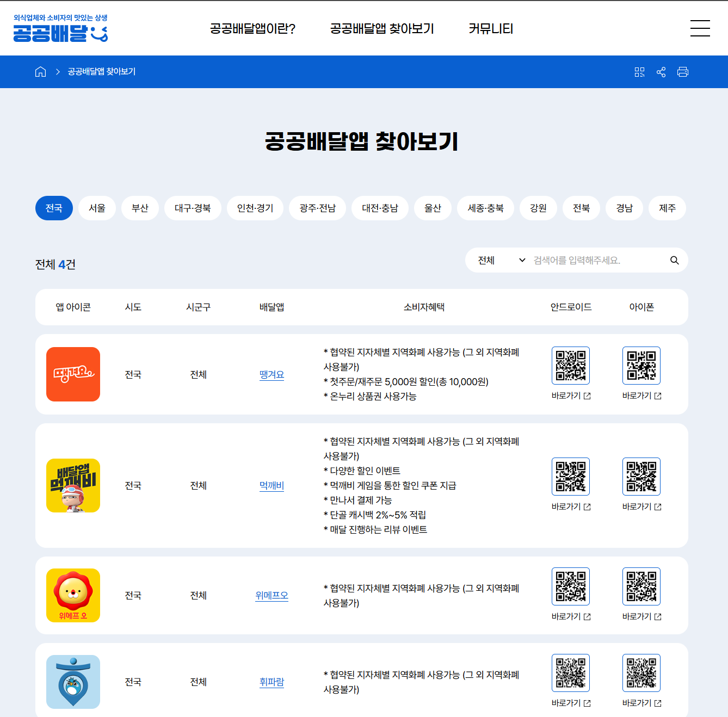
Task: Click the 먹깨비 app icon thumbnail
Action: [73, 485]
